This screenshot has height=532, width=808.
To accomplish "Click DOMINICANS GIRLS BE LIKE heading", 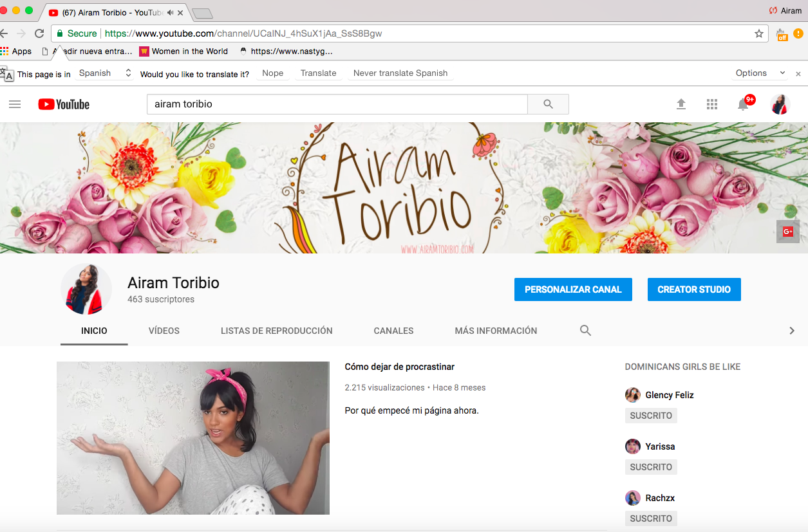I will tap(682, 367).
